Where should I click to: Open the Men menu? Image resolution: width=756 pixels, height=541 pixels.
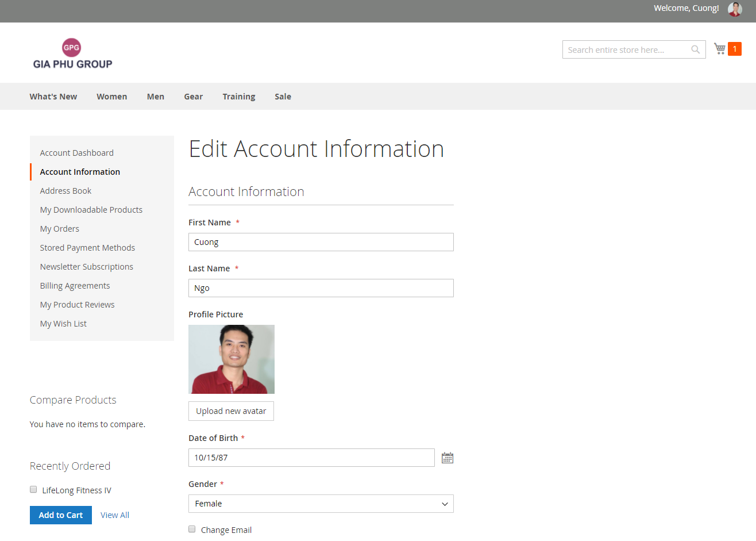click(x=156, y=97)
